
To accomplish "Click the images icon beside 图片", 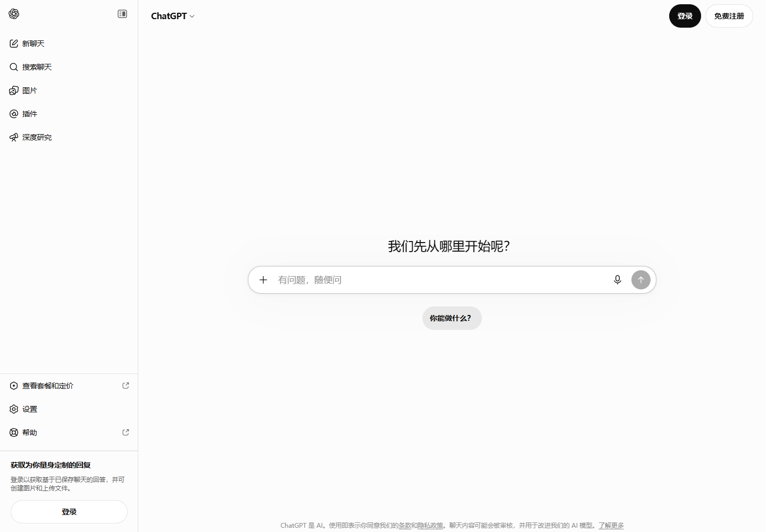I will (14, 90).
